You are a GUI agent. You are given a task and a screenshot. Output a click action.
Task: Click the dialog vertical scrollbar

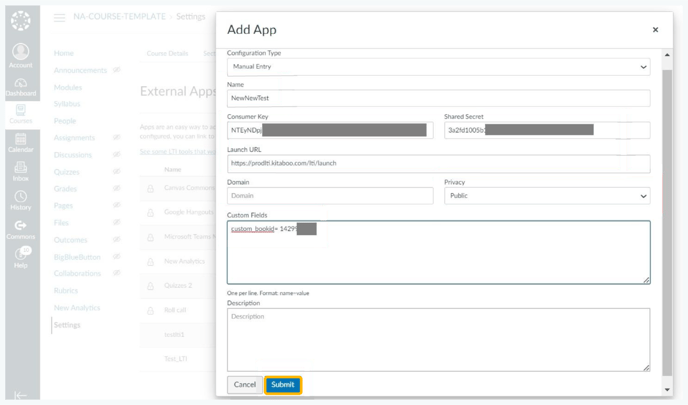click(x=667, y=222)
